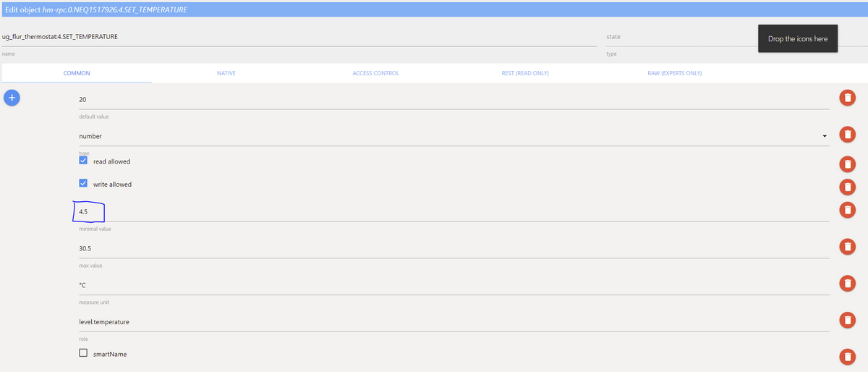
Task: Open the number type dropdown
Action: (x=454, y=136)
